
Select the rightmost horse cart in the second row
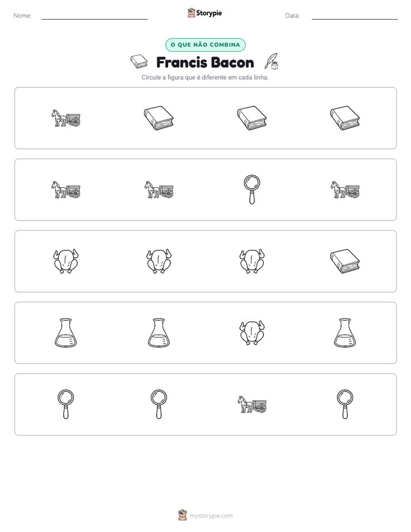click(x=345, y=189)
